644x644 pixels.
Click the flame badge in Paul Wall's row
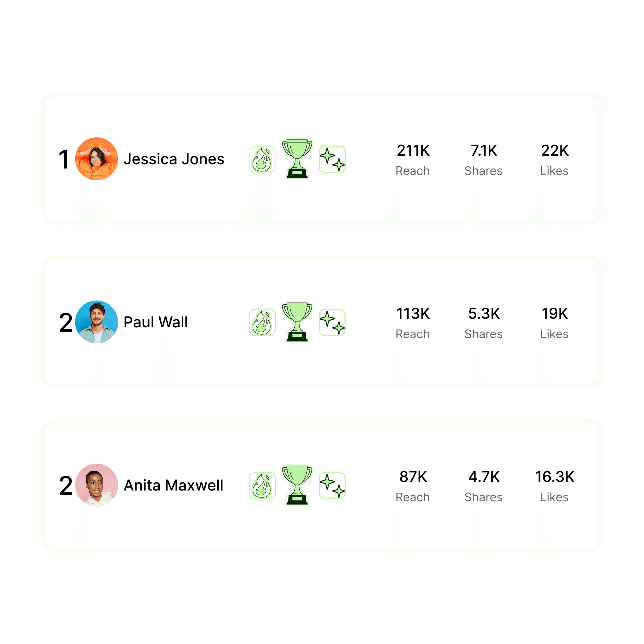[262, 322]
